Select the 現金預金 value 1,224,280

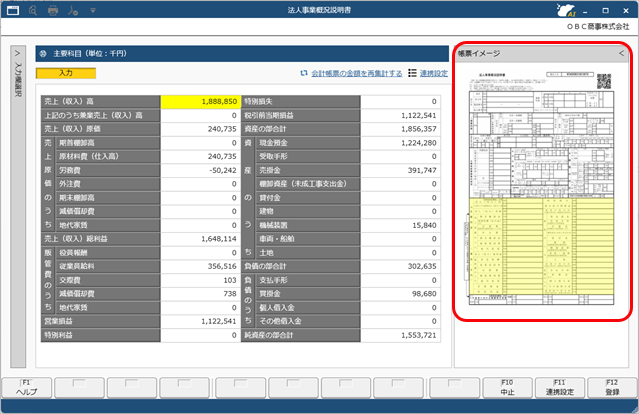(x=400, y=143)
